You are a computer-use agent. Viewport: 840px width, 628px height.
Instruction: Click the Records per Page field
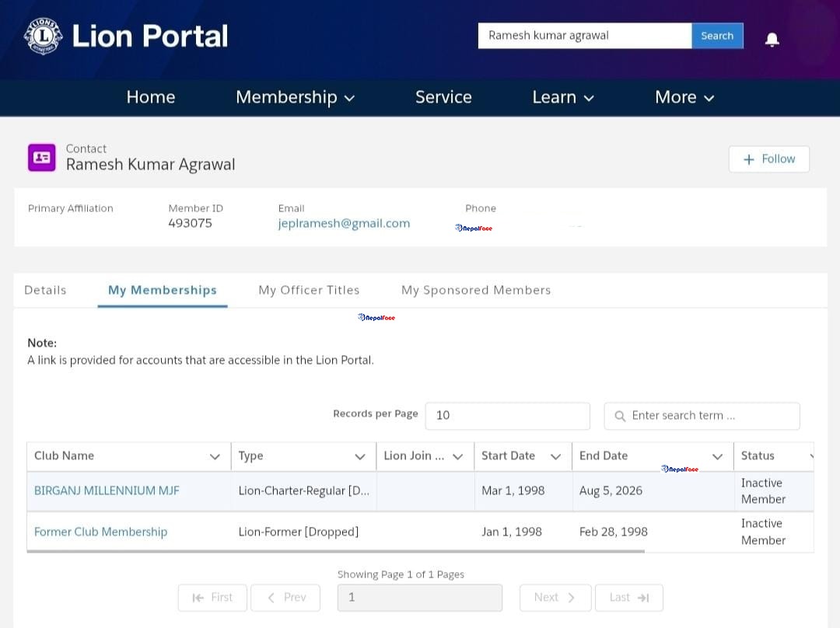click(507, 416)
